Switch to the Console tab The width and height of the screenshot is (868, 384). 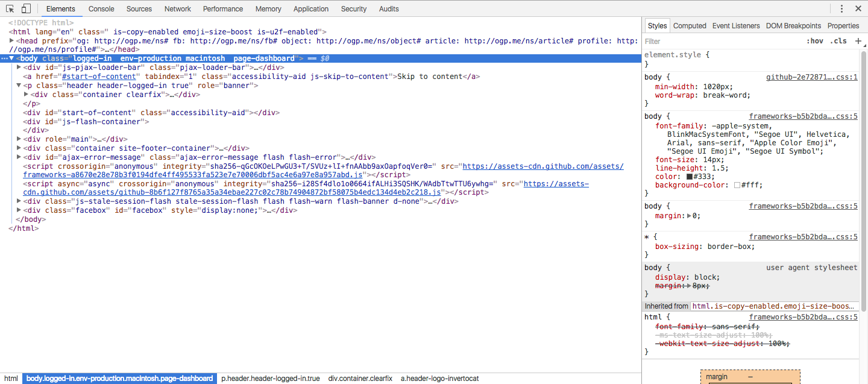101,8
